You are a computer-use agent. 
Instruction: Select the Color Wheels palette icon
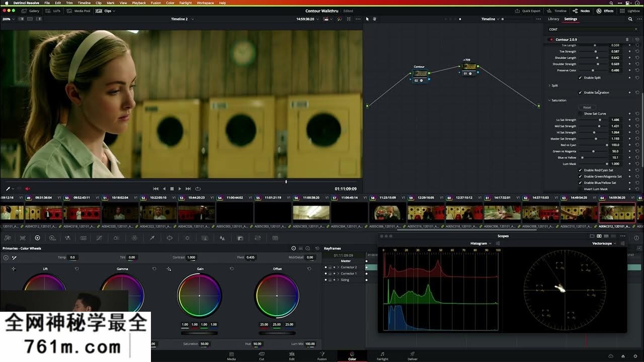point(37,238)
